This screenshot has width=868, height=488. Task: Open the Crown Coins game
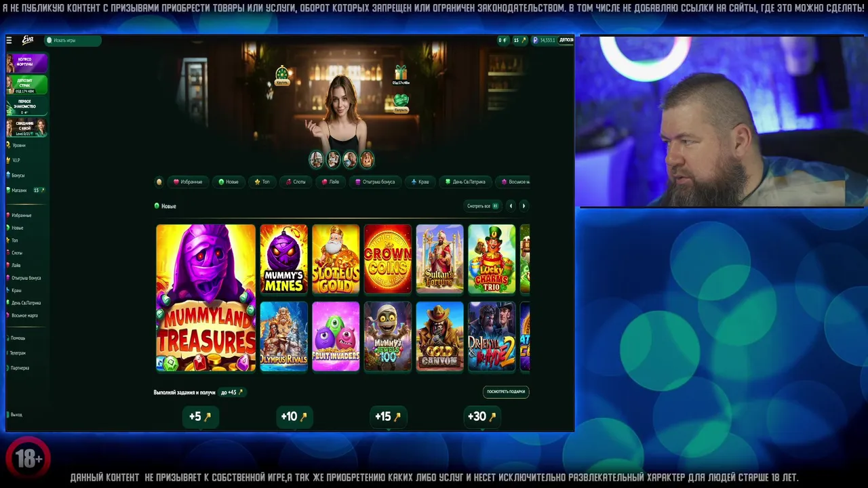pyautogui.click(x=388, y=259)
